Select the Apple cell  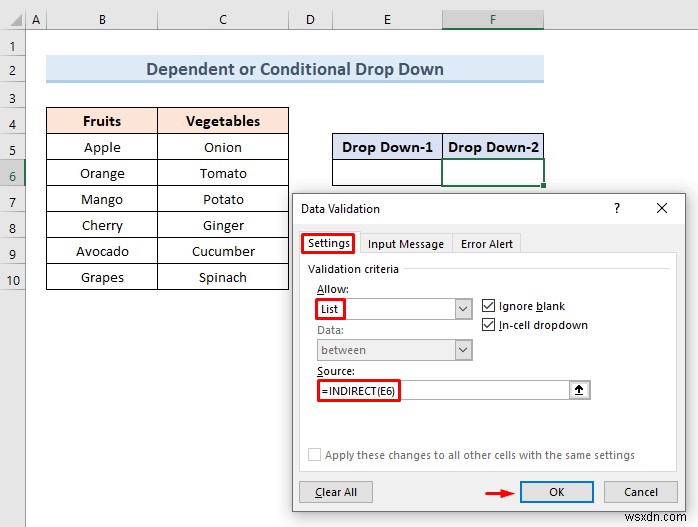[x=102, y=147]
